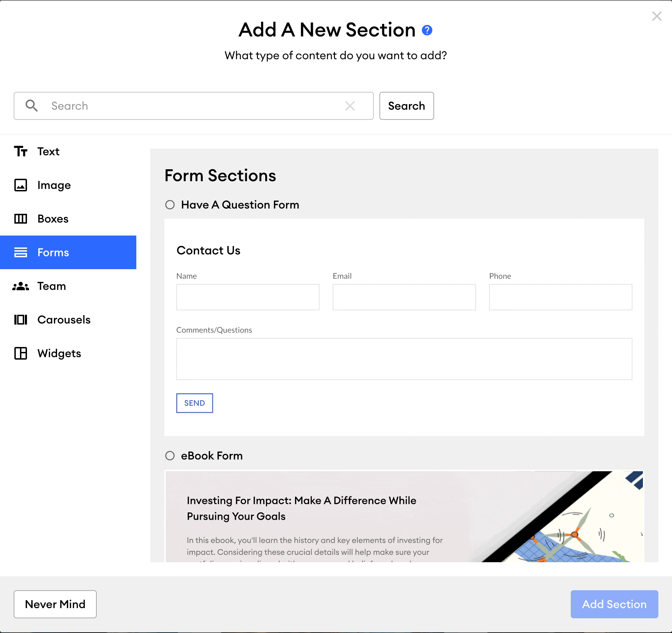Open the help question mark tooltip
The image size is (672, 633).
426,30
